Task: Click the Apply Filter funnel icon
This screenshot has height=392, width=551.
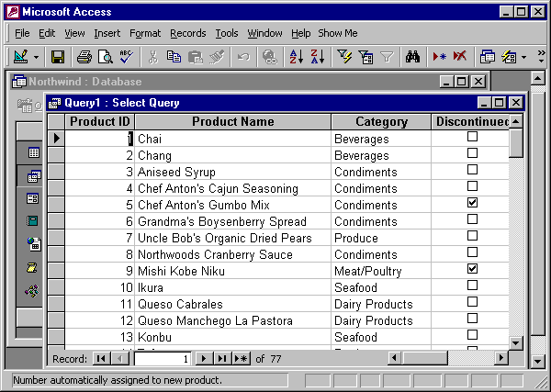Action: 387,57
